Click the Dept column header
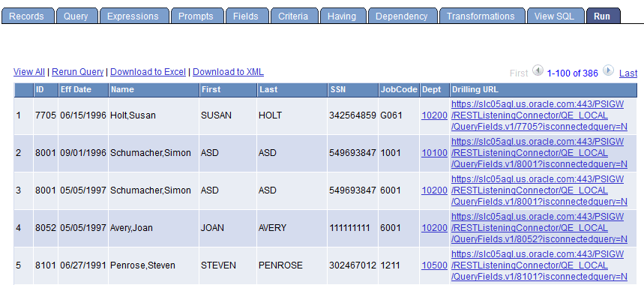 point(434,89)
